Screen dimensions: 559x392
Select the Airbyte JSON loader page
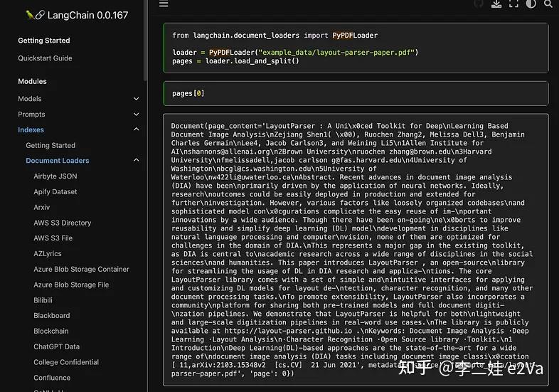tap(55, 176)
